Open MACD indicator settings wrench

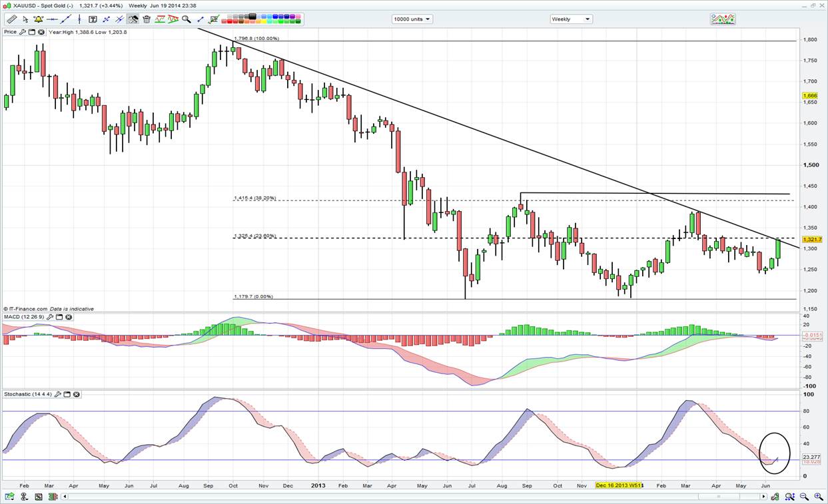pos(50,317)
